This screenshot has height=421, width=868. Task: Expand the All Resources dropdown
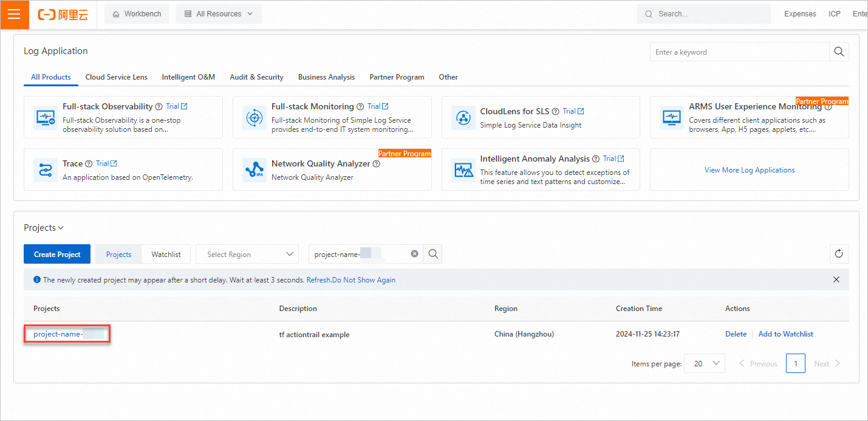pyautogui.click(x=219, y=14)
